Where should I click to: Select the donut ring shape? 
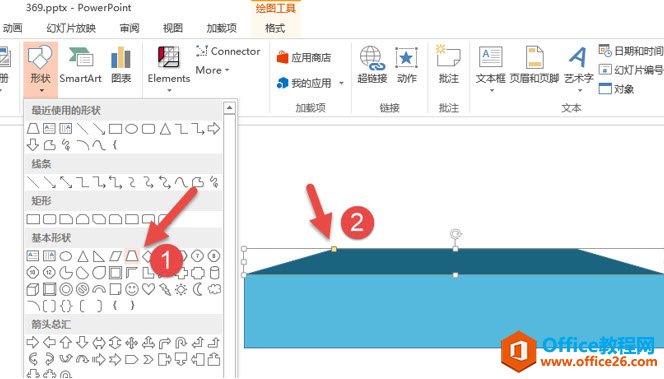(x=66, y=290)
